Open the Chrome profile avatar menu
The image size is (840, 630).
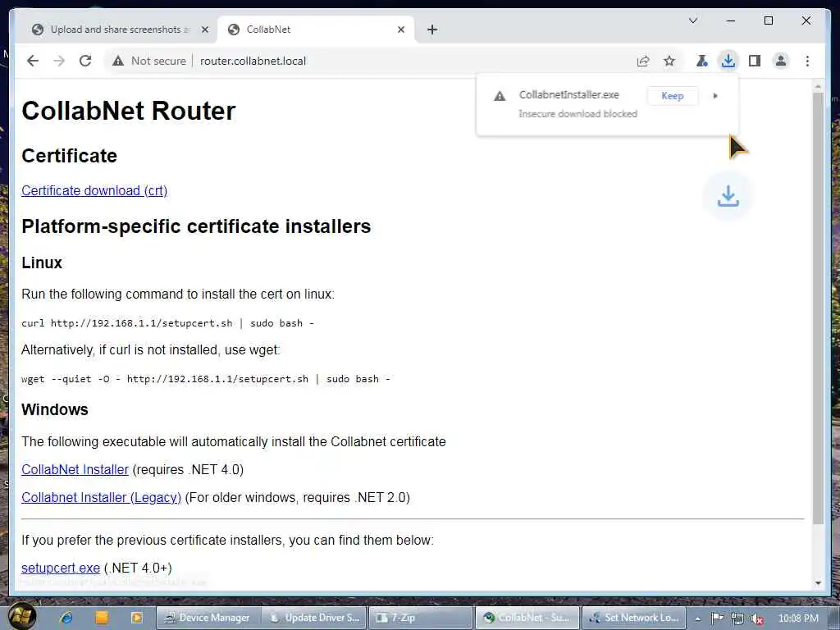point(781,61)
